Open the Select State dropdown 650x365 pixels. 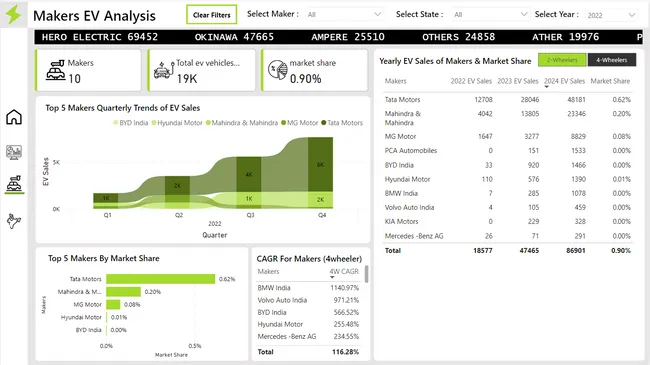pyautogui.click(x=490, y=15)
